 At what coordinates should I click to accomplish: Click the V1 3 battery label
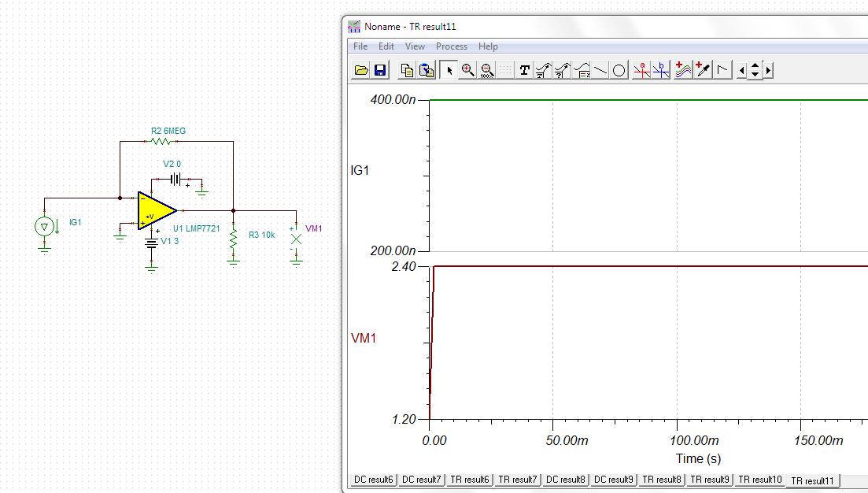coord(169,242)
